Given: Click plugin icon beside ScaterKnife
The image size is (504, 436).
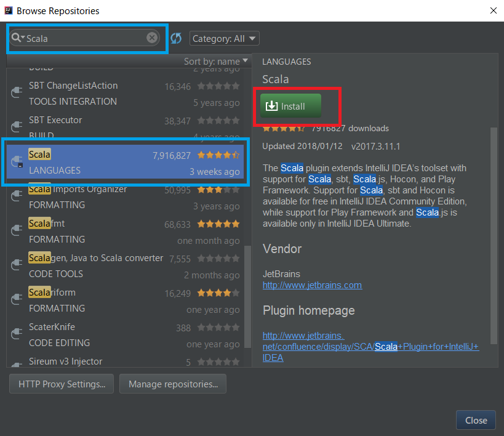Looking at the screenshot, I should pos(17,334).
